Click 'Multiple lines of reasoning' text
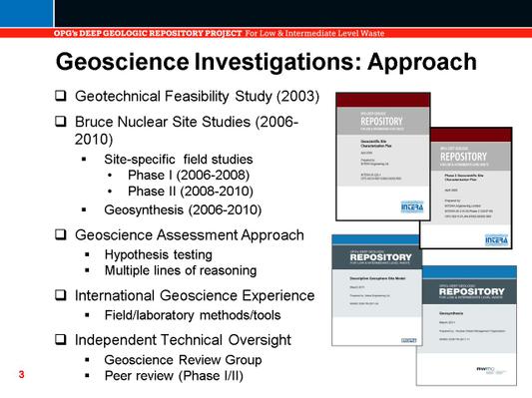The width and height of the screenshot is (532, 398). (x=181, y=270)
